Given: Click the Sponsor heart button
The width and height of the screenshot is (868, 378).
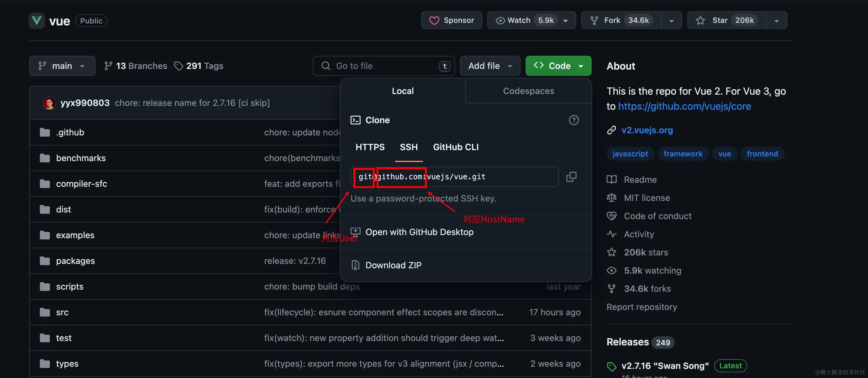Looking at the screenshot, I should 451,21.
